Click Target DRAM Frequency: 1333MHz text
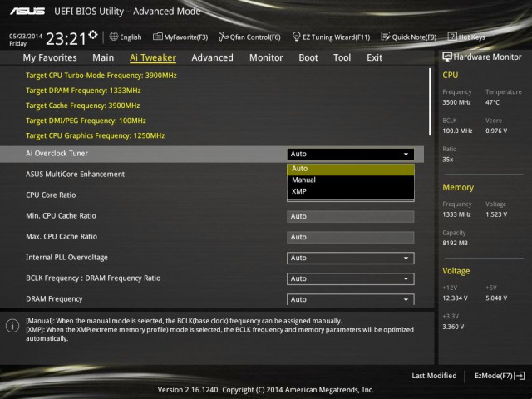The image size is (532, 399). pyautogui.click(x=83, y=91)
